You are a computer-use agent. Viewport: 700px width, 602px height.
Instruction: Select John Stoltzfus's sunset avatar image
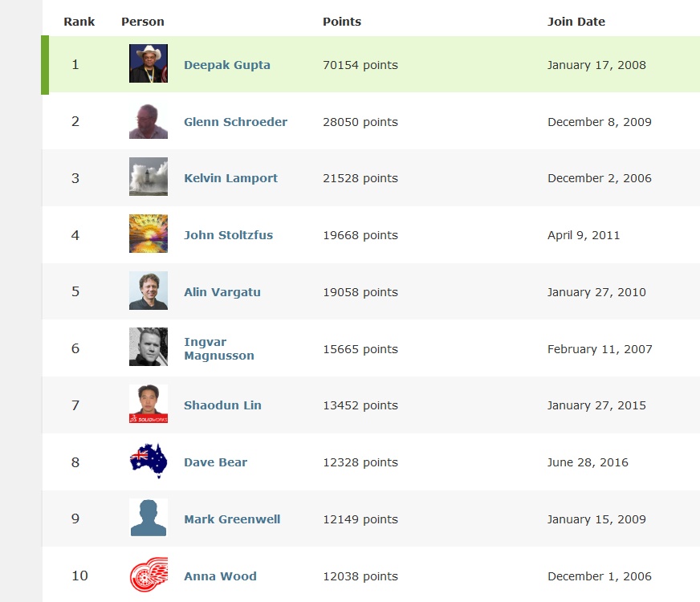tap(149, 234)
